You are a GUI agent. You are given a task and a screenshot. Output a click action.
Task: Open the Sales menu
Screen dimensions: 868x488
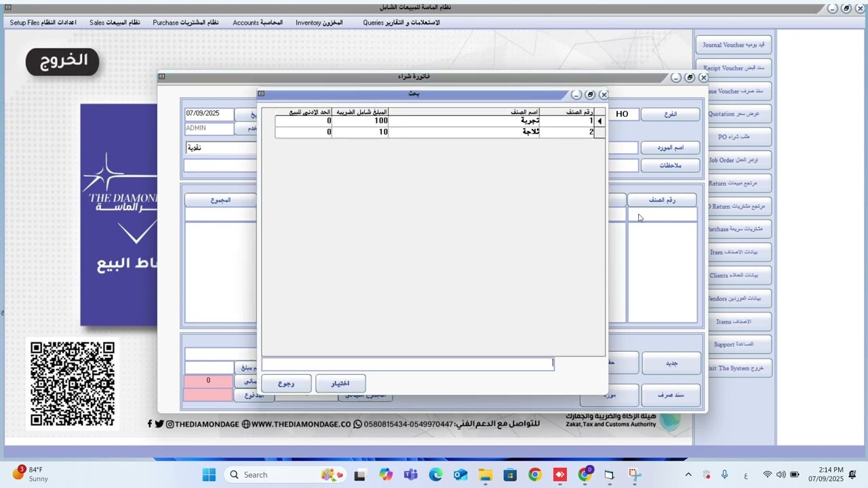[115, 22]
